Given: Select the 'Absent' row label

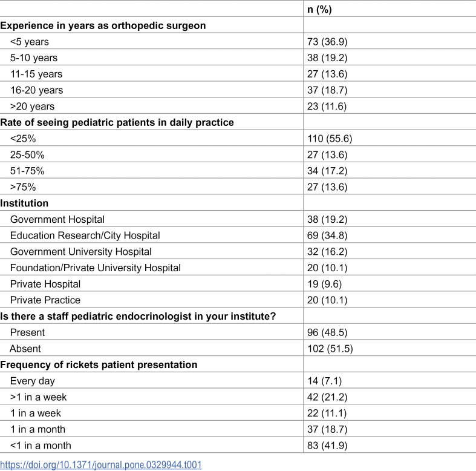Looking at the screenshot, I should pos(25,349).
